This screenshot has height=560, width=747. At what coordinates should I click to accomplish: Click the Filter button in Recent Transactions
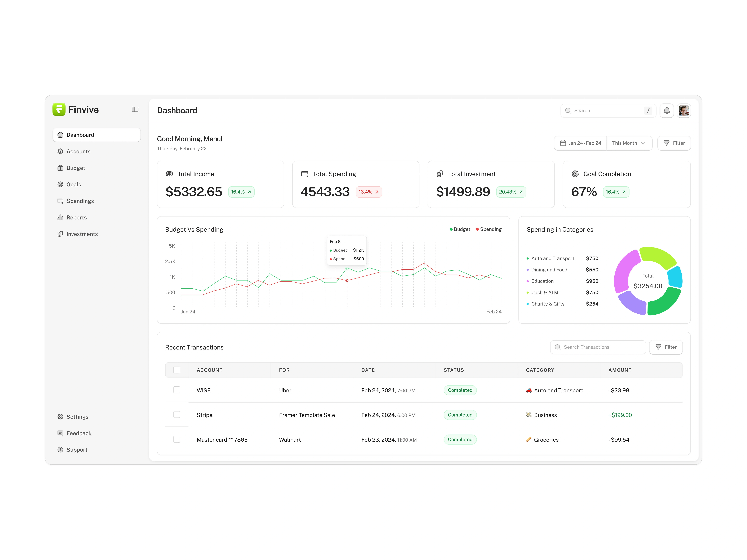pyautogui.click(x=666, y=347)
